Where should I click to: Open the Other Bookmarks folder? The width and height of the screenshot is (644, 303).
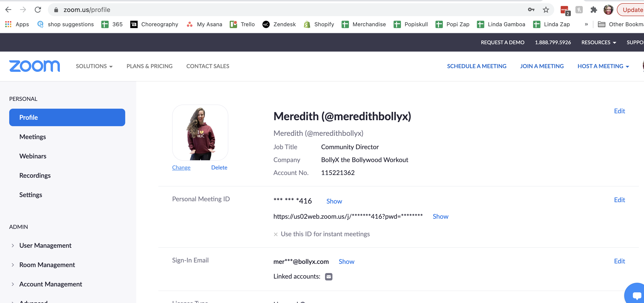(621, 24)
